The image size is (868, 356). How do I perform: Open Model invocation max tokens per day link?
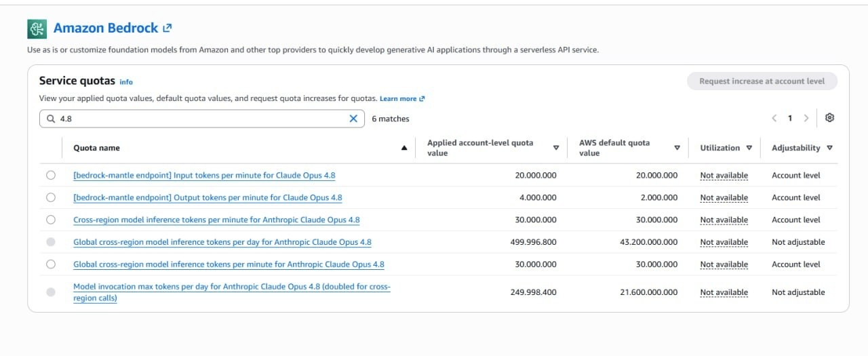coord(232,292)
